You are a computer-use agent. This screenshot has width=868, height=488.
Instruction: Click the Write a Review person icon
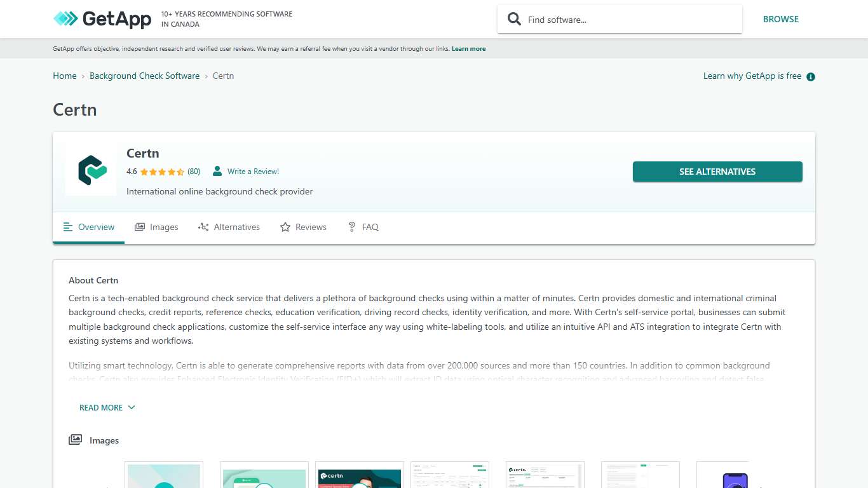tap(217, 172)
